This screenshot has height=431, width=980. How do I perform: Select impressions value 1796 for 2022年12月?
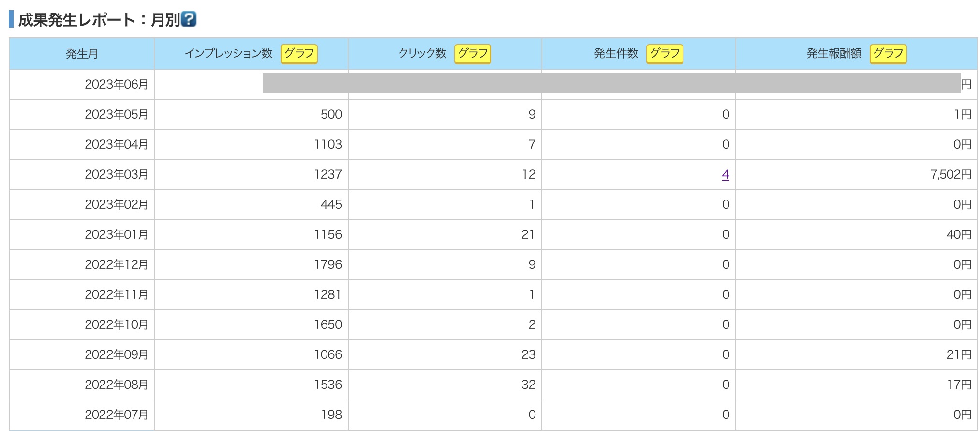(328, 265)
